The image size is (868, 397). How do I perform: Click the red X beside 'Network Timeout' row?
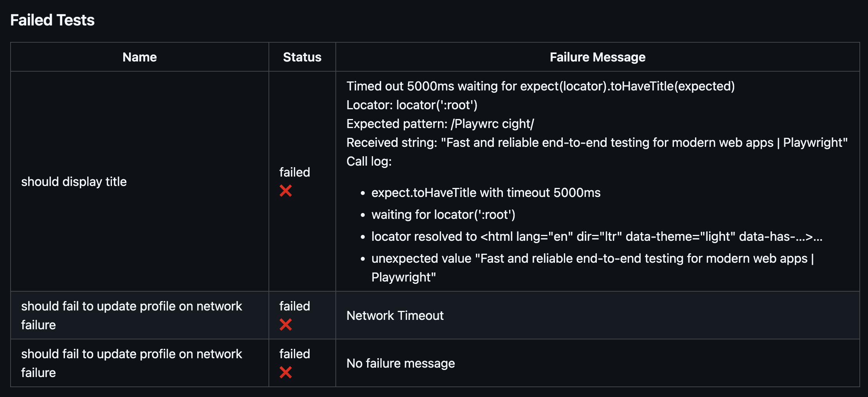point(286,325)
